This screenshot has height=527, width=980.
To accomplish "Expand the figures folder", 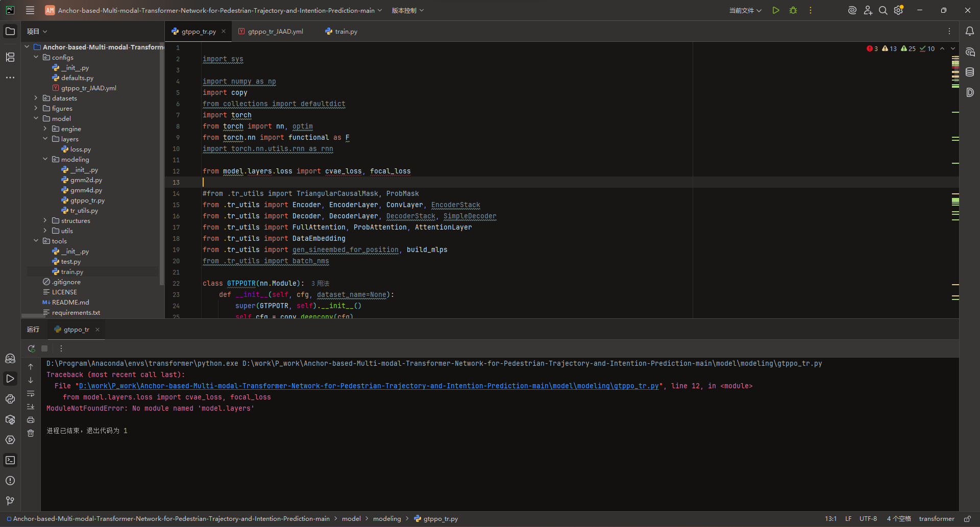I will pyautogui.click(x=36, y=108).
